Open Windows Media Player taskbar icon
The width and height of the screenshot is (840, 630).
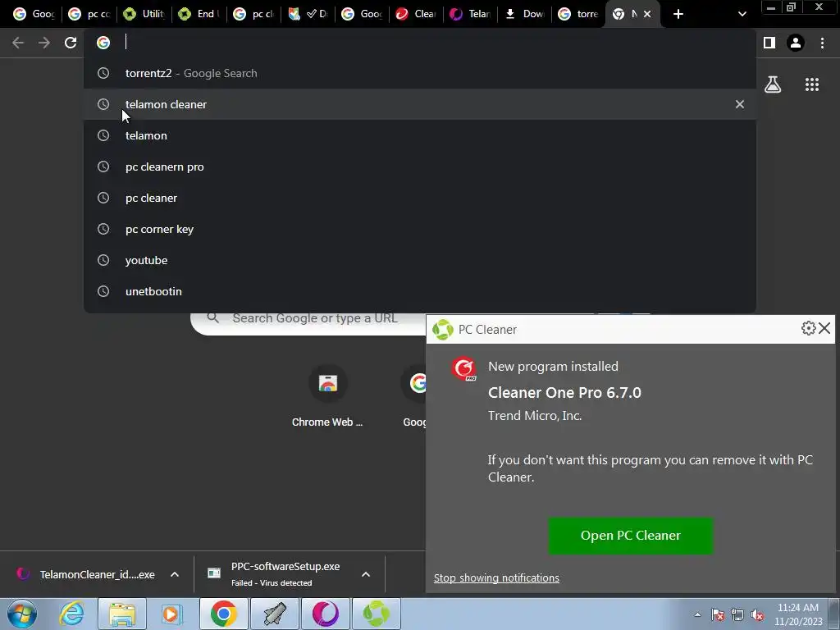pyautogui.click(x=172, y=614)
